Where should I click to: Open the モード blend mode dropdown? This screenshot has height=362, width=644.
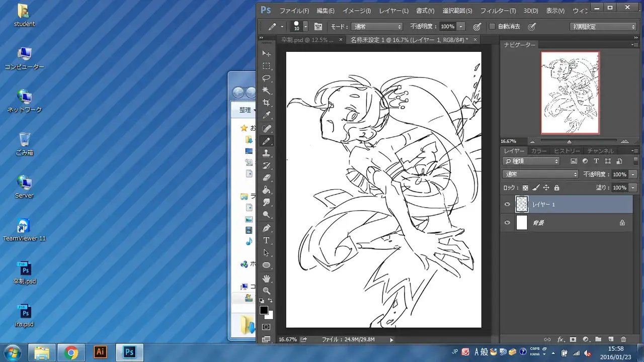377,27
